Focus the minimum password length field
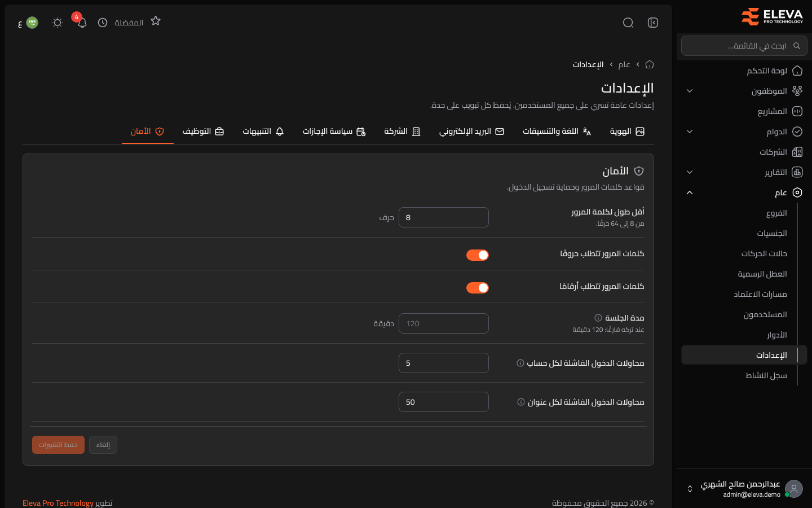The height and width of the screenshot is (508, 812). point(444,217)
